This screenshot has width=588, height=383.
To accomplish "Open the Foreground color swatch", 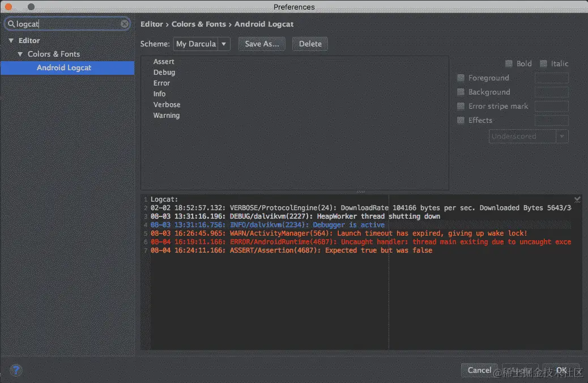I will click(551, 78).
